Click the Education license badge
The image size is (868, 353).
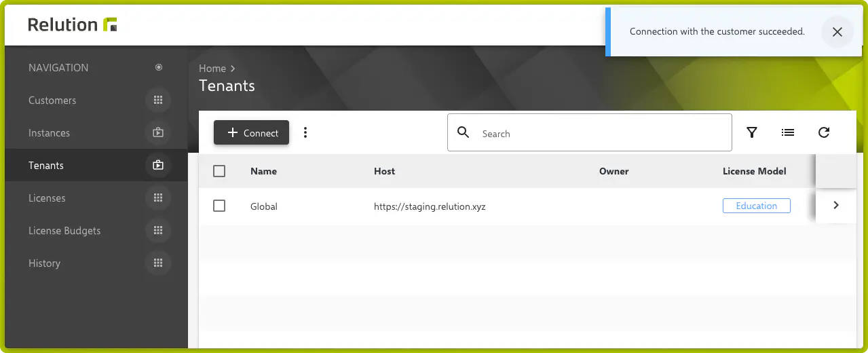(x=757, y=206)
